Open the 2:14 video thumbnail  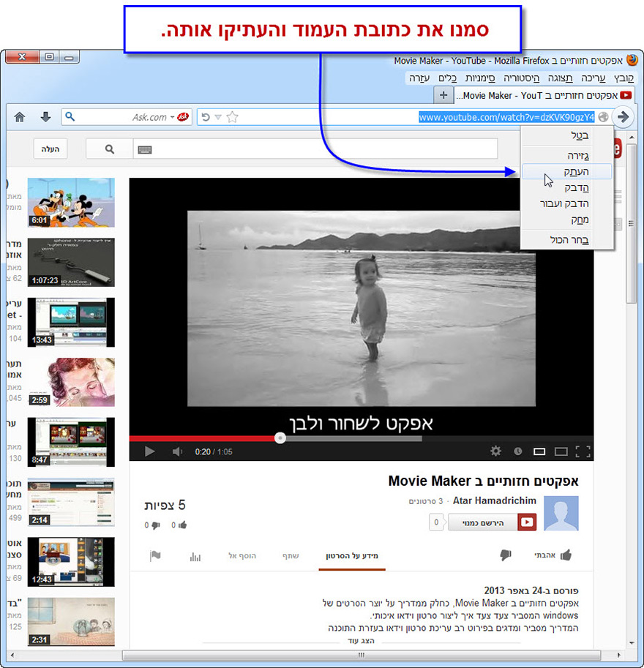[x=71, y=502]
